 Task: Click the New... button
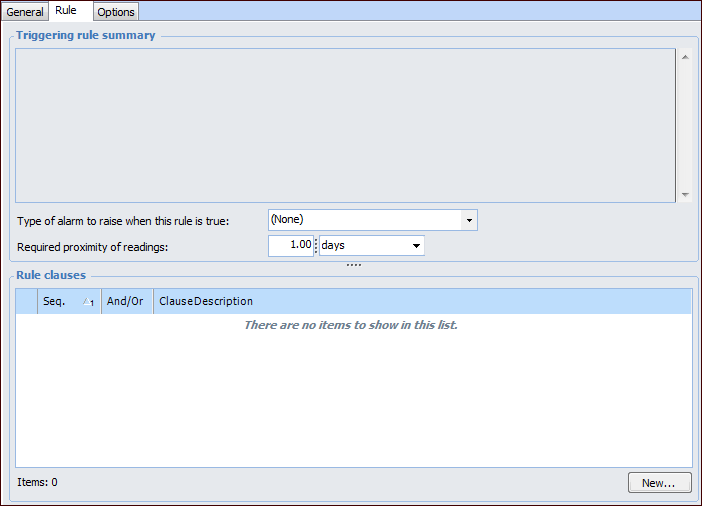(x=659, y=483)
